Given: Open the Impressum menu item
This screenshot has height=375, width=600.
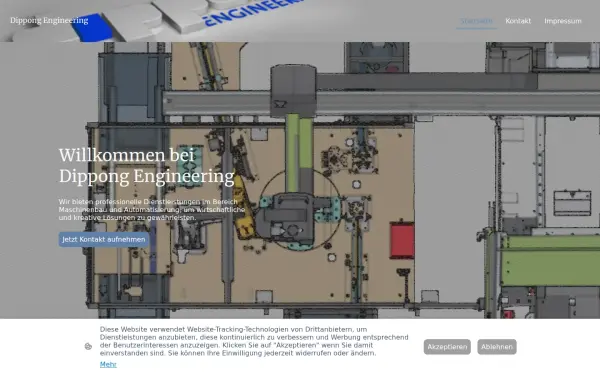Looking at the screenshot, I should (x=563, y=21).
